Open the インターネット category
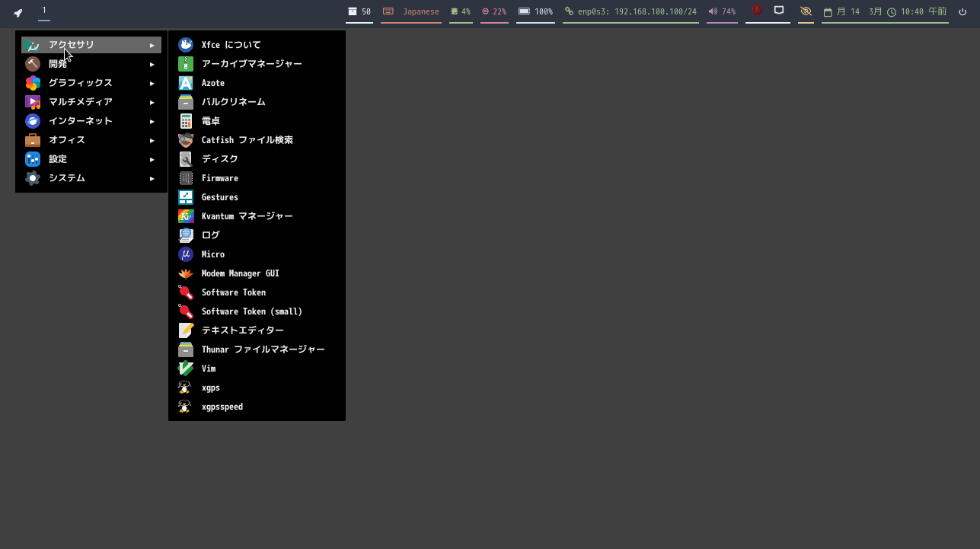Viewport: 980px width, 549px height. point(91,121)
